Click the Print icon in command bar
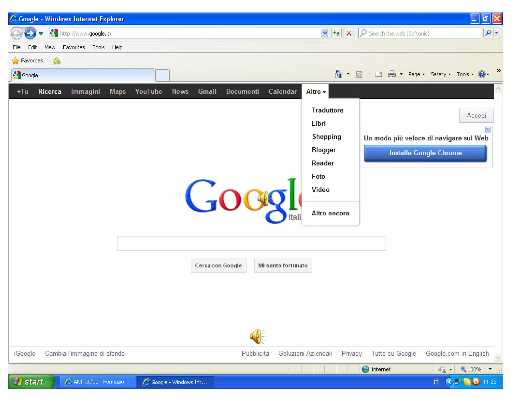The image size is (532, 399). (391, 75)
